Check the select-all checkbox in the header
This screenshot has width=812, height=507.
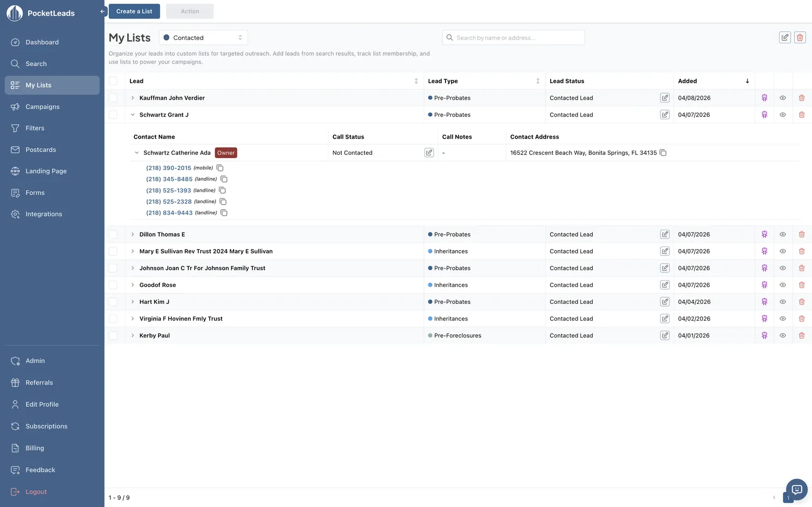pos(113,81)
